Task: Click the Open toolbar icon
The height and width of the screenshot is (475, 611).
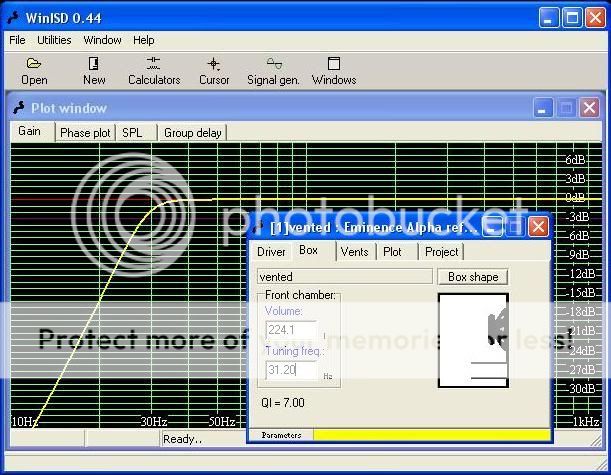Action: [34, 70]
